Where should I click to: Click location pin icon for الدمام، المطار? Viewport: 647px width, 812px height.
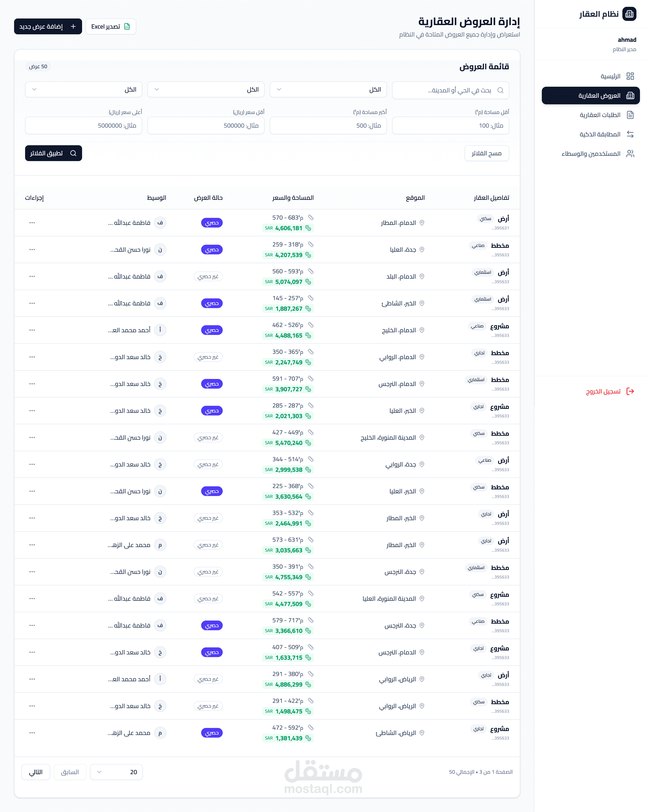click(422, 222)
